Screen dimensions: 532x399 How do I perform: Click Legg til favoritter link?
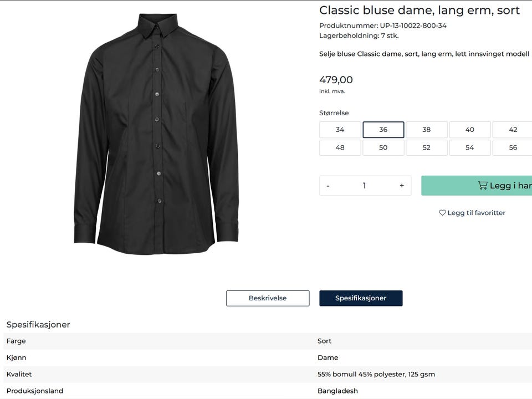click(476, 213)
